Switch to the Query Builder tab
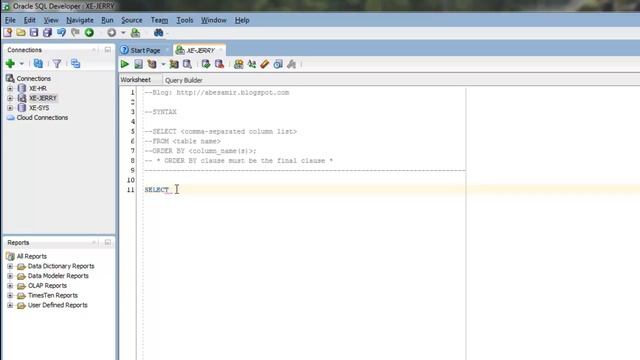The image size is (640, 360). pyautogui.click(x=184, y=80)
